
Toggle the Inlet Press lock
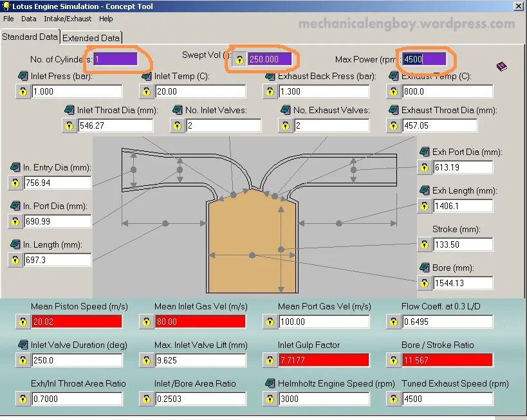[x=23, y=91]
